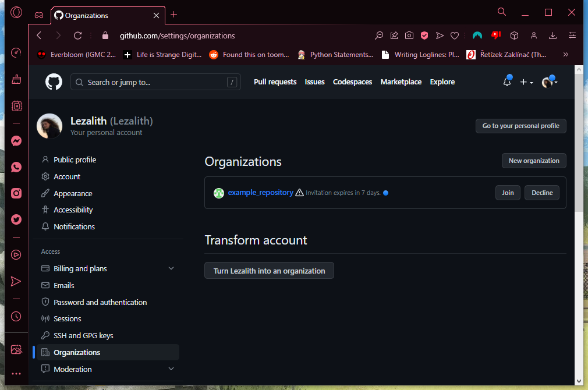Screen dimensions: 588x390
Task: Open Notifications settings in sidebar
Action: point(75,227)
